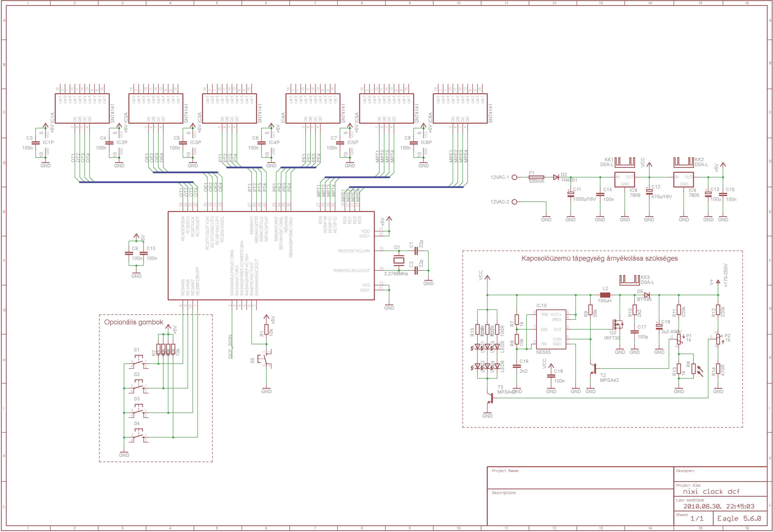Click the IC10 NE555 timer block
Viewport: 773px width, 532px height.
(551, 329)
